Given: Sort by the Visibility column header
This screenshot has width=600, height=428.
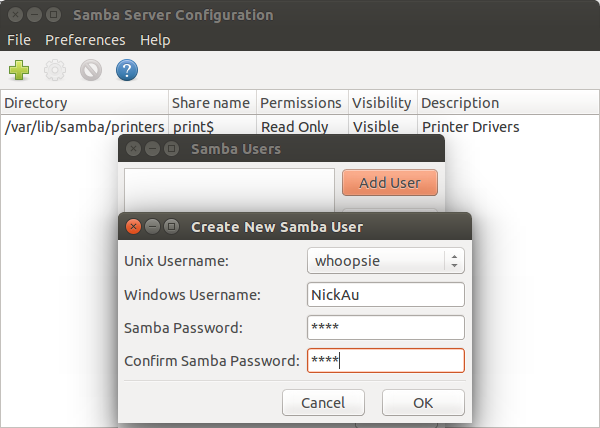Looking at the screenshot, I should pyautogui.click(x=383, y=103).
